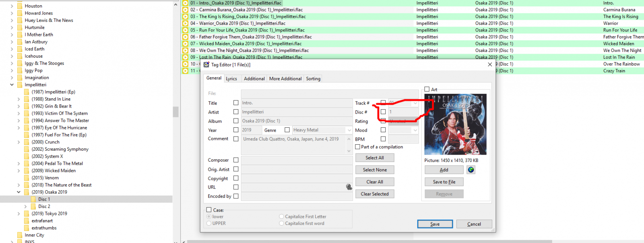Image resolution: width=644 pixels, height=243 pixels.
Task: Click the Clear Selected button
Action: point(375,194)
